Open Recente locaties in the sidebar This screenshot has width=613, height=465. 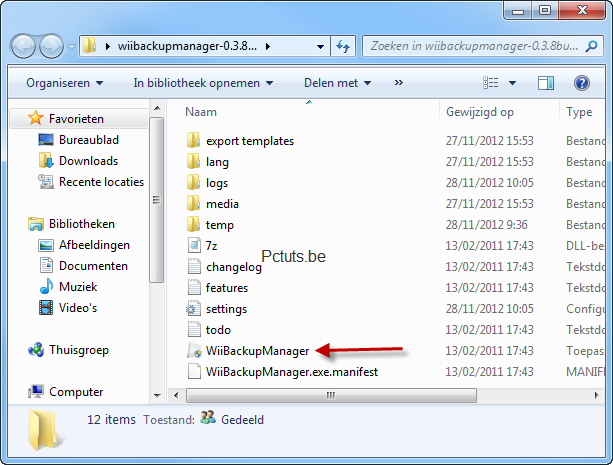pos(101,182)
